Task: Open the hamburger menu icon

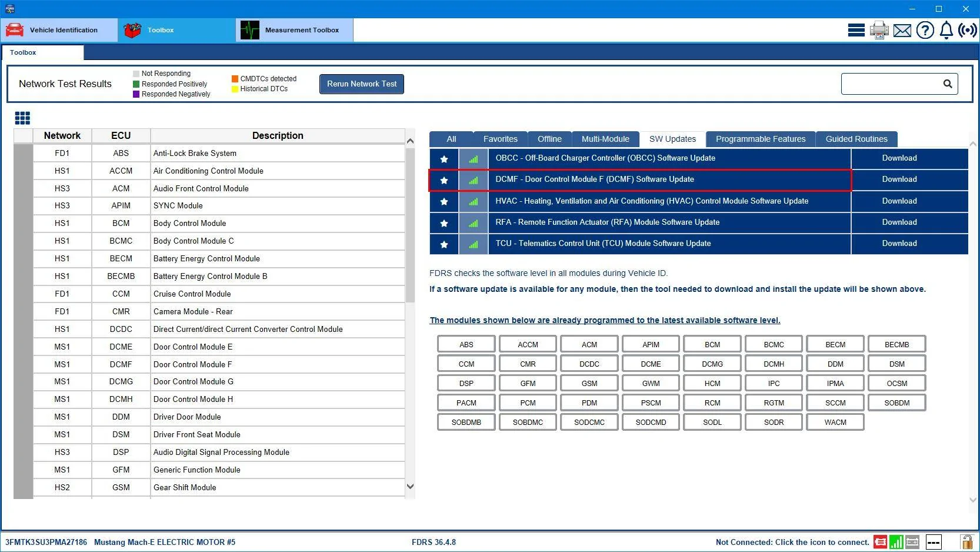Action: [856, 30]
